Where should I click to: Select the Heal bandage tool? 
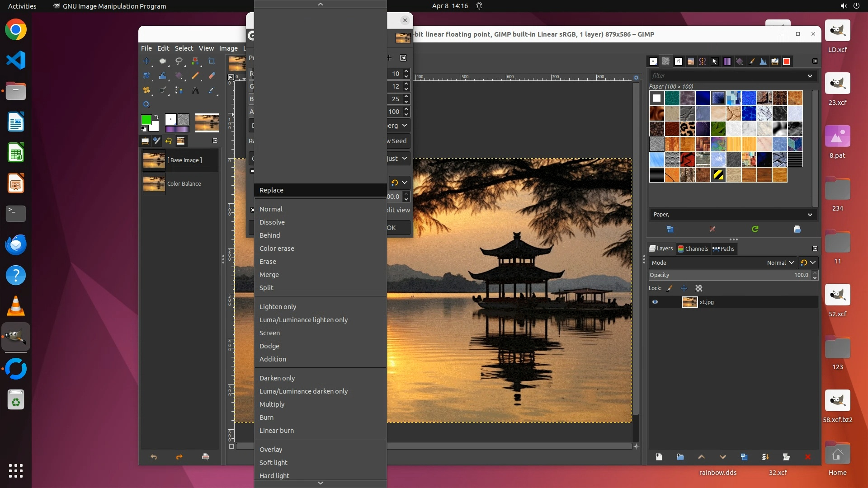pos(146,90)
